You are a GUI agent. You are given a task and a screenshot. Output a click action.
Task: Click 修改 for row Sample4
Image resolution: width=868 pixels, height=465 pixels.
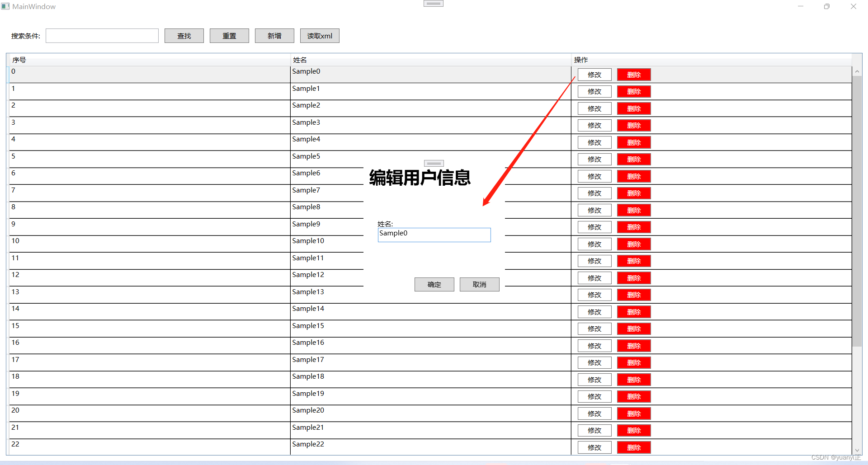click(594, 142)
